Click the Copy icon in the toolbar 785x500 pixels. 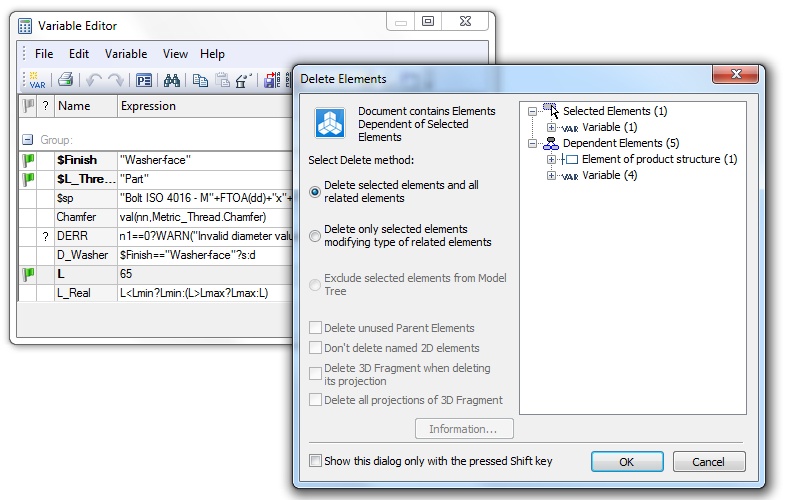point(200,81)
